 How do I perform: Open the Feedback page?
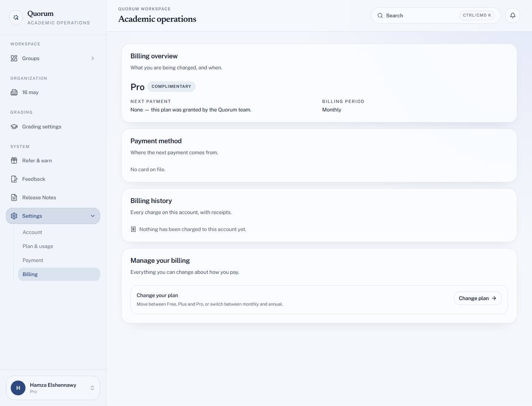53,179
